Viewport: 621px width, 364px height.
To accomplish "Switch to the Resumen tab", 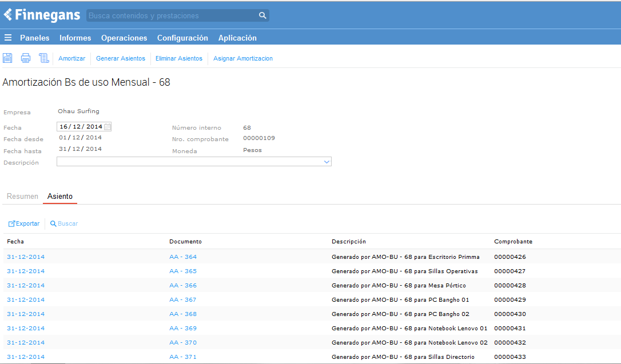I will point(22,196).
